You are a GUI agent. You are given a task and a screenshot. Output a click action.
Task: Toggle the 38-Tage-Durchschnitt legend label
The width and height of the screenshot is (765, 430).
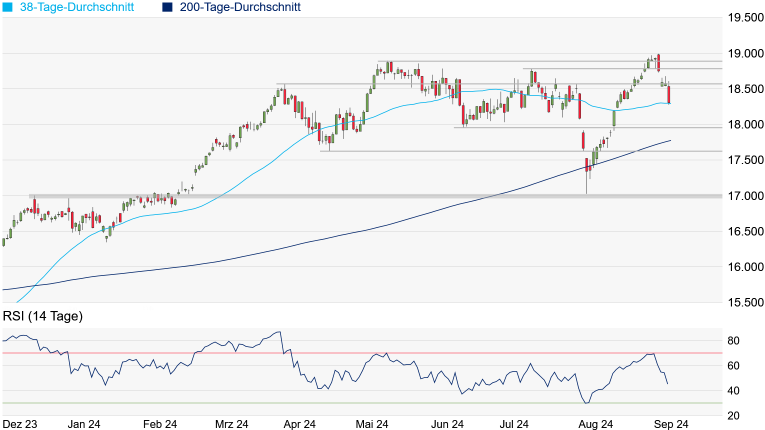pyautogui.click(x=83, y=7)
